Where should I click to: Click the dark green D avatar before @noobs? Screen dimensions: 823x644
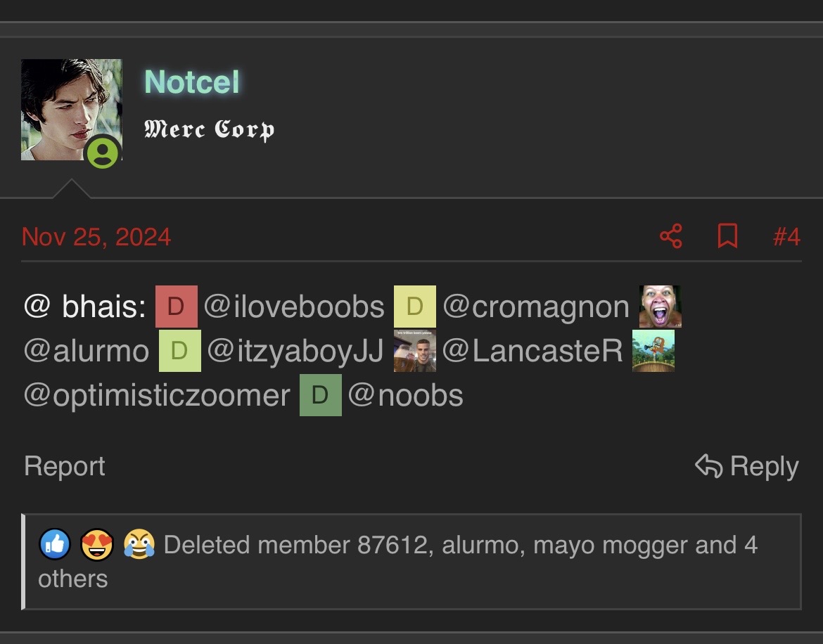(320, 395)
